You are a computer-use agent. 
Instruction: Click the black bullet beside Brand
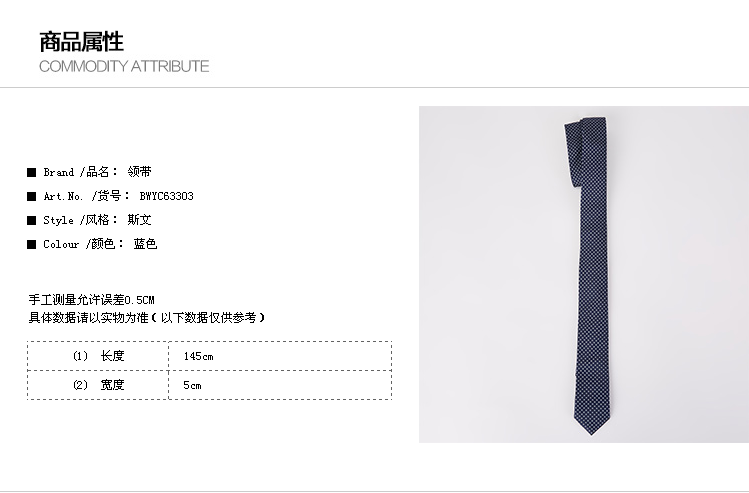pyautogui.click(x=32, y=172)
